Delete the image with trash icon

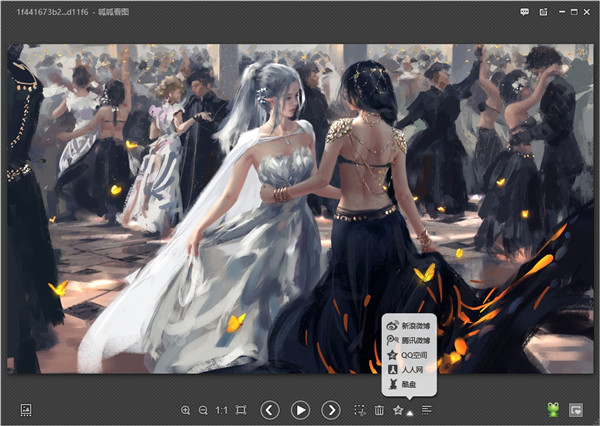pyautogui.click(x=379, y=410)
